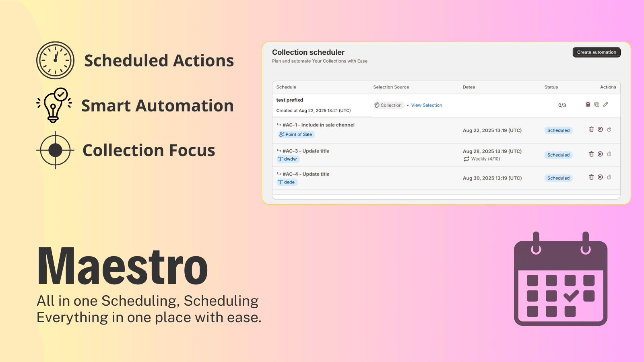Click the stop icon on action #AC-1
Screen dimensions: 644x362
pos(600,130)
